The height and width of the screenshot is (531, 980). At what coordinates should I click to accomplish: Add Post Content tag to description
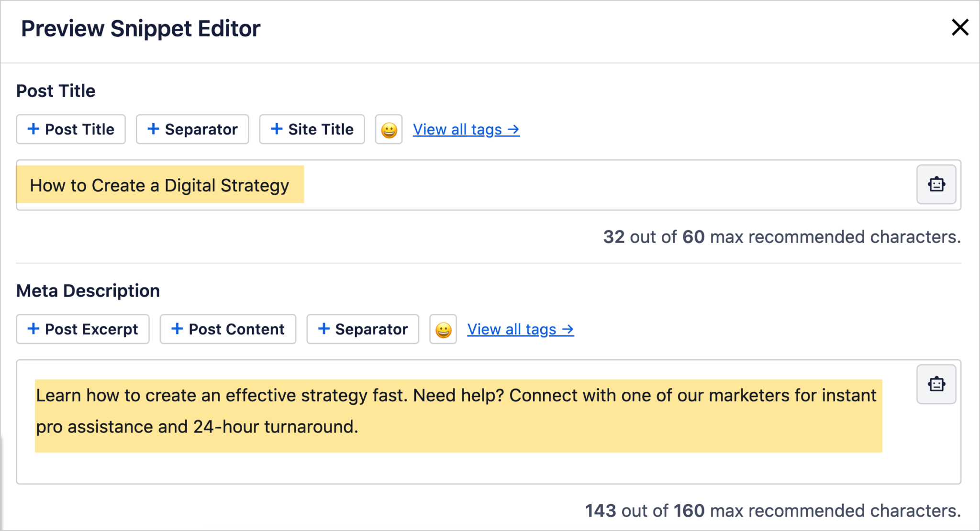[x=228, y=329]
